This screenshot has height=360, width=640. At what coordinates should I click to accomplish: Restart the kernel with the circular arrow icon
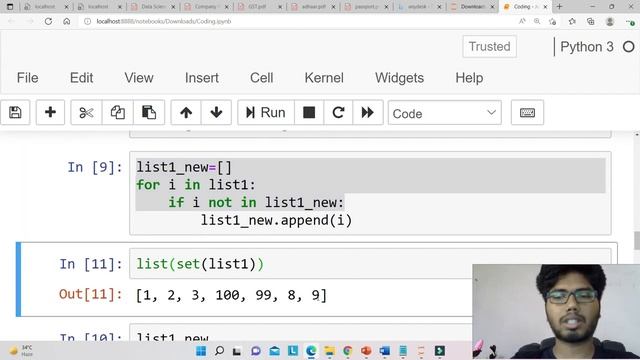pyautogui.click(x=338, y=112)
